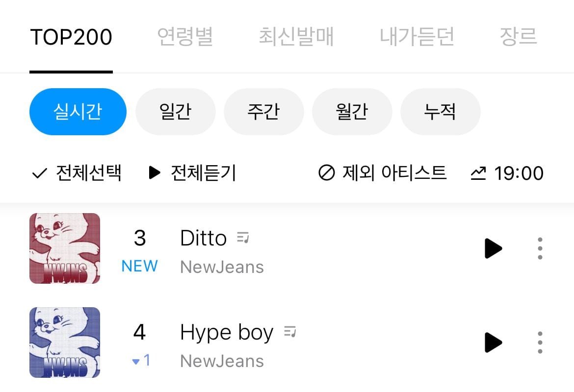
Task: Click the NEW badge on rank 3
Action: [x=139, y=266]
